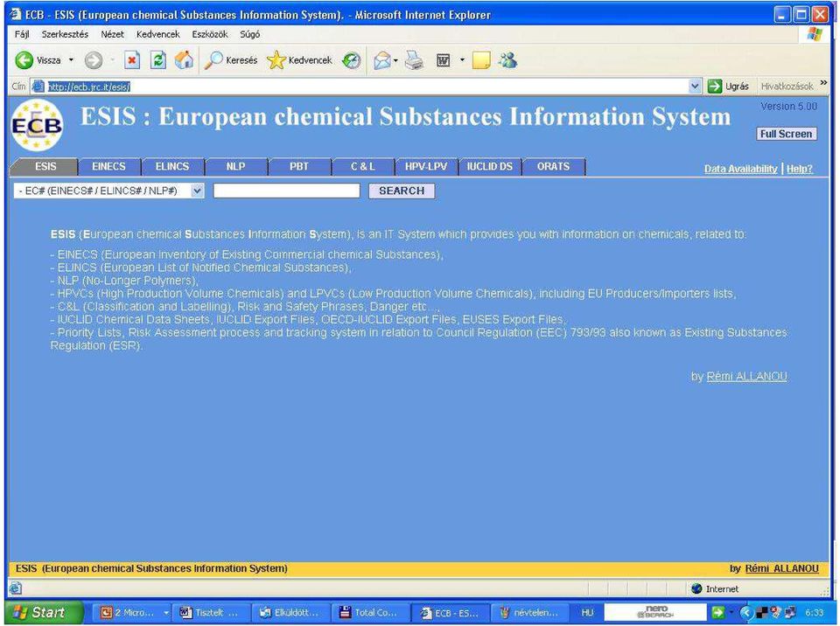The height and width of the screenshot is (626, 840).
Task: Switch to the NLP tab
Action: pyautogui.click(x=235, y=166)
